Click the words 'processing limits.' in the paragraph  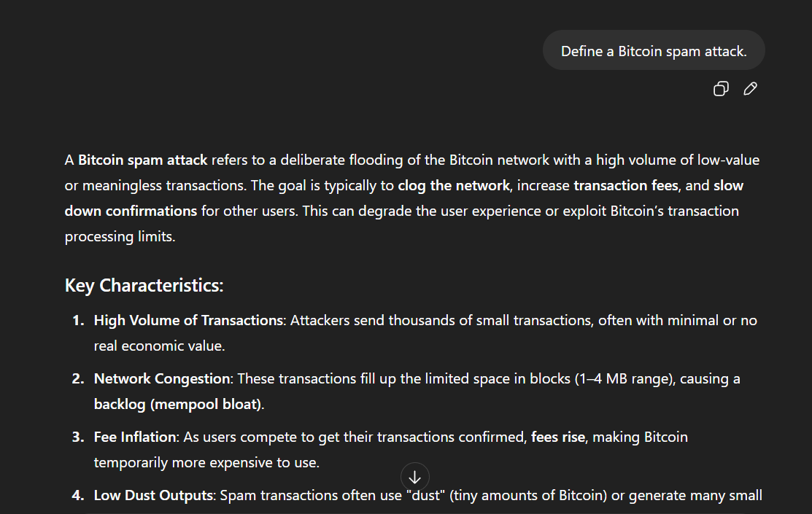click(x=120, y=236)
